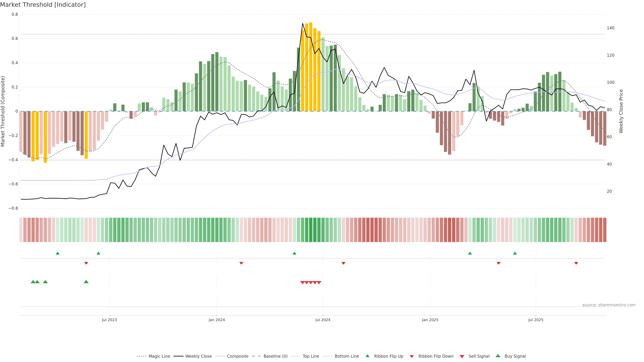Click the Market Threshold [Indicator] chart title
This screenshot has height=362, width=644.
tap(43, 5)
